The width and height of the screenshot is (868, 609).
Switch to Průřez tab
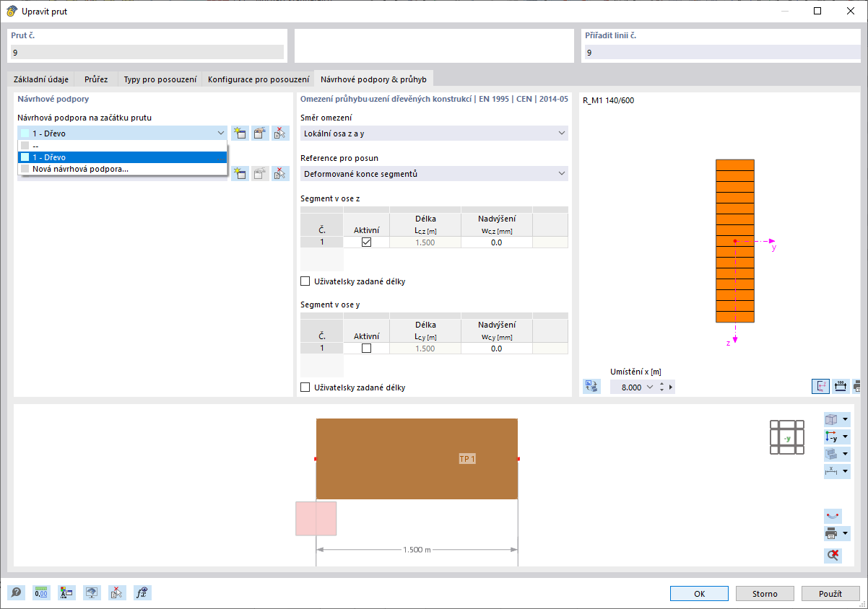click(x=96, y=79)
